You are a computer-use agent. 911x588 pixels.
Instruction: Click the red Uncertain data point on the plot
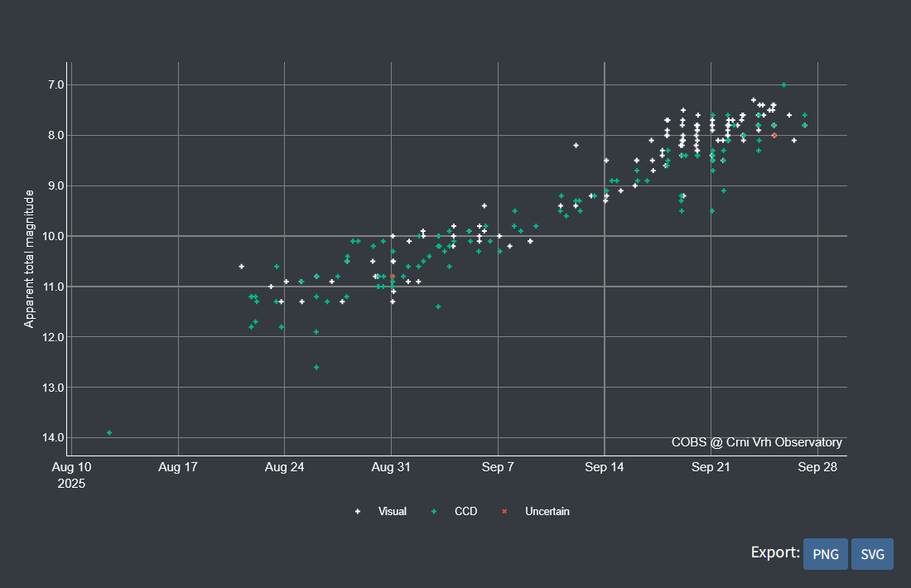point(774,135)
